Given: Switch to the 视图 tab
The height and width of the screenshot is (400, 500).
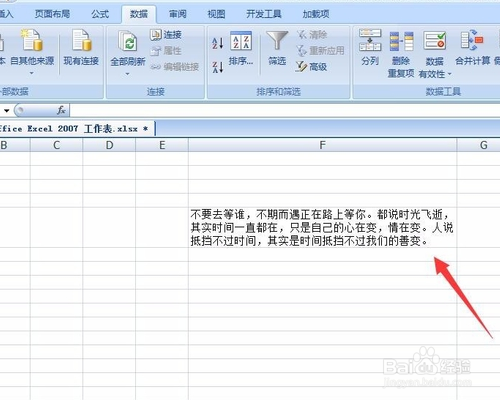Looking at the screenshot, I should click(216, 14).
